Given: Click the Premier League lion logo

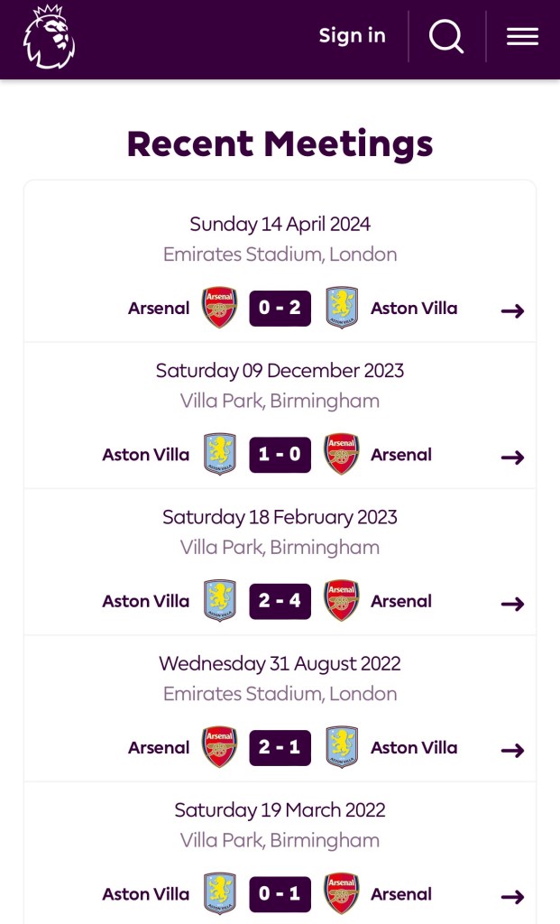Looking at the screenshot, I should [x=49, y=37].
